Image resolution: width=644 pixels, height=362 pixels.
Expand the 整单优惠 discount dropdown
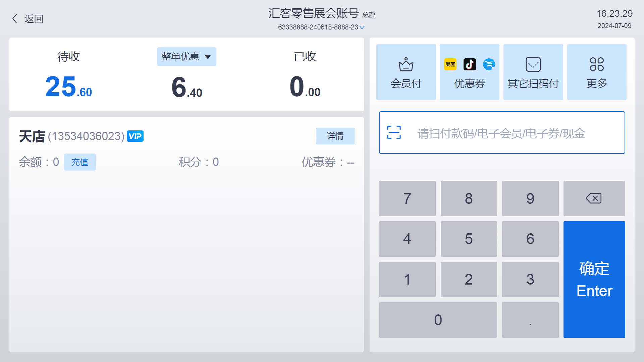(186, 56)
